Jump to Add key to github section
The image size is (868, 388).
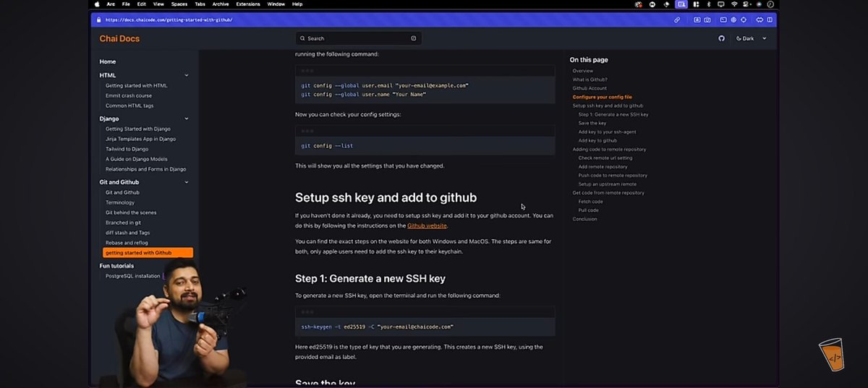point(597,140)
